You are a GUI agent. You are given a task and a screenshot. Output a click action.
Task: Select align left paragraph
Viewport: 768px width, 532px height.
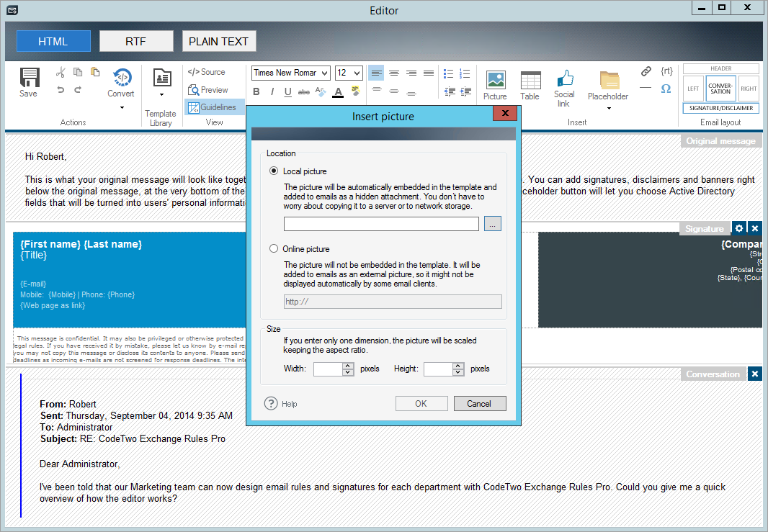click(376, 73)
